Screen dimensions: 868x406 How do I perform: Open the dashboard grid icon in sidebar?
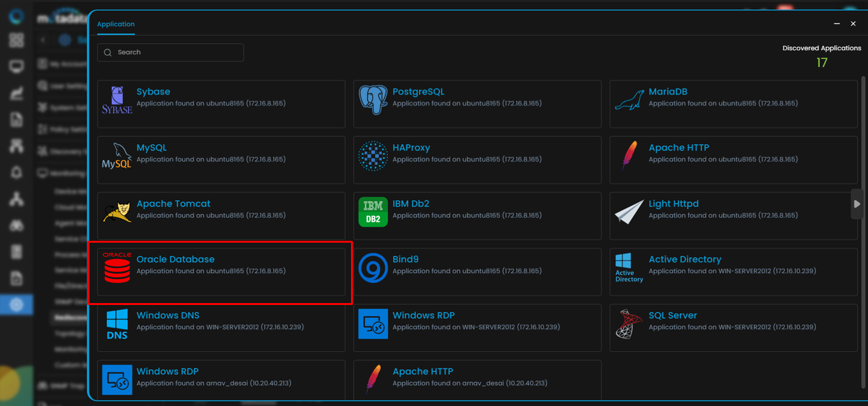coord(17,41)
